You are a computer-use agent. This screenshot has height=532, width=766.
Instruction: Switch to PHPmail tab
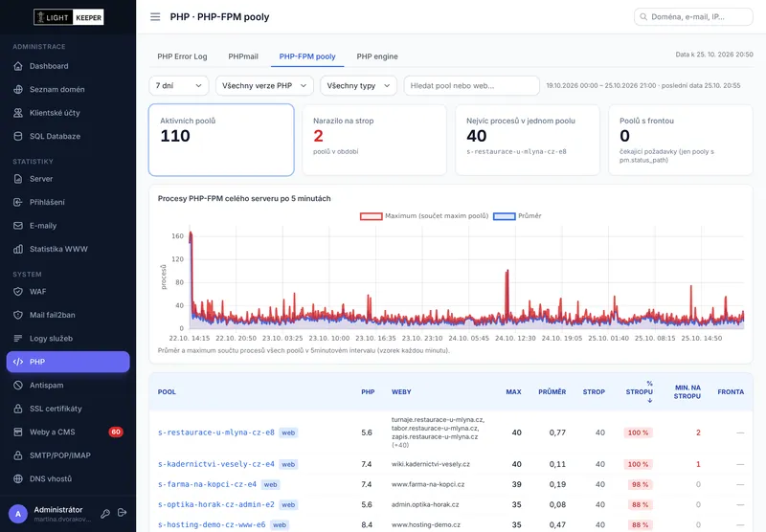pyautogui.click(x=243, y=56)
